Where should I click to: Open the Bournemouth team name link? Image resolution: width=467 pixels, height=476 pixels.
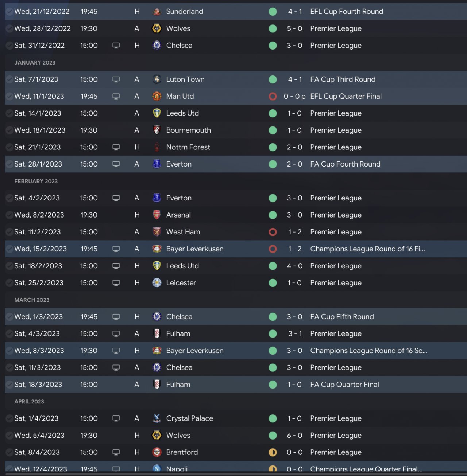pyautogui.click(x=188, y=130)
